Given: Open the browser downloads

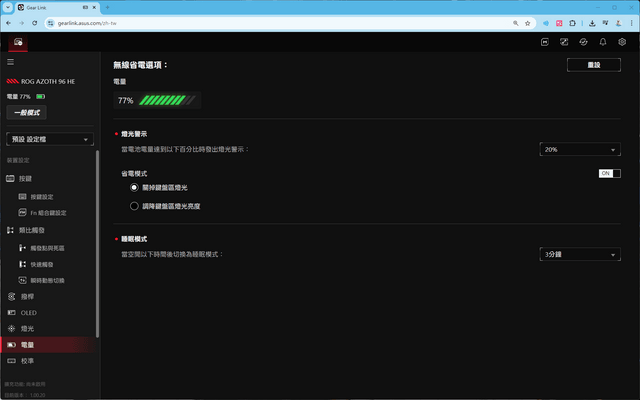Looking at the screenshot, I should [x=592, y=23].
